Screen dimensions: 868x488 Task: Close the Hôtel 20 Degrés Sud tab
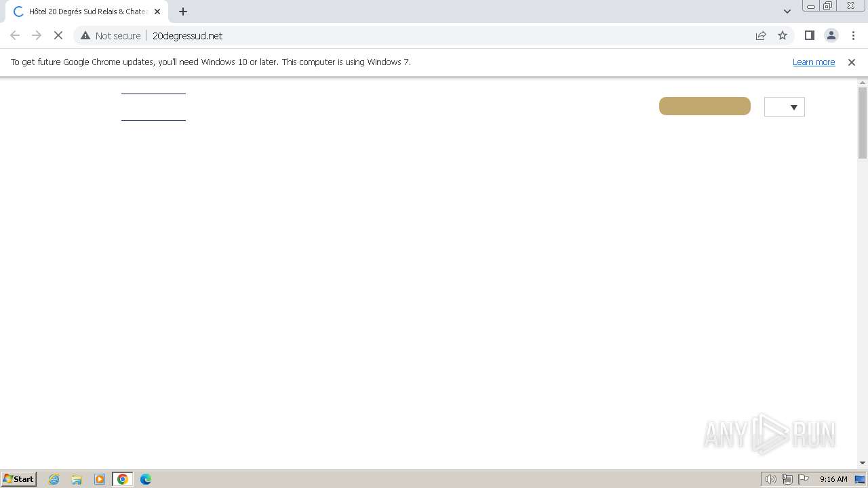pyautogui.click(x=157, y=12)
